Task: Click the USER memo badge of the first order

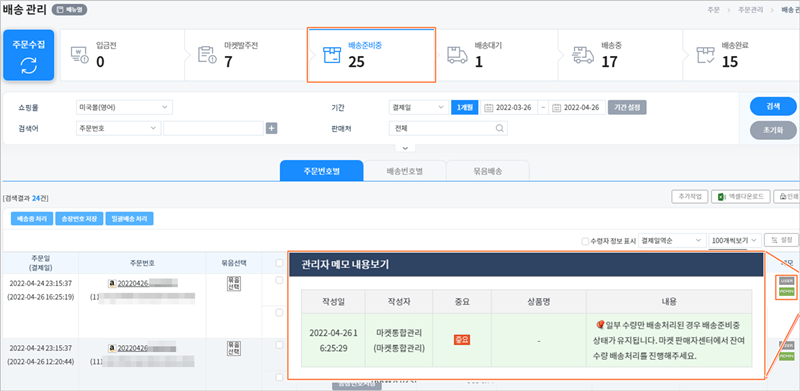Action: 787,281
